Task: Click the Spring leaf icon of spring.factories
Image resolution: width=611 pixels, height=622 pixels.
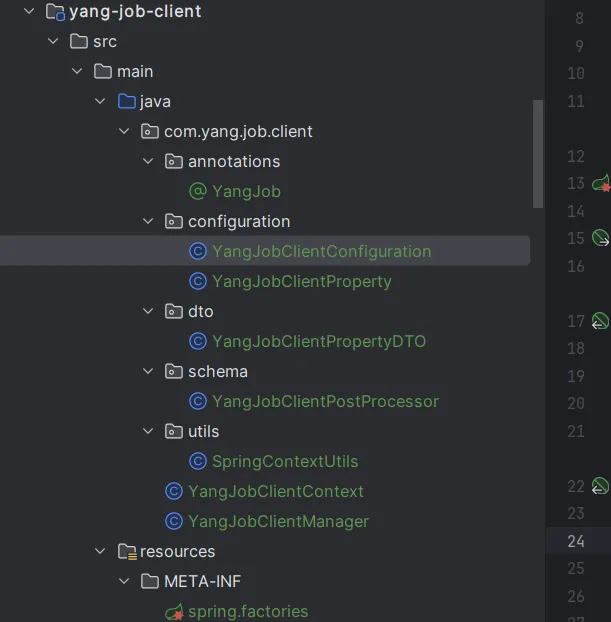Action: 173,611
